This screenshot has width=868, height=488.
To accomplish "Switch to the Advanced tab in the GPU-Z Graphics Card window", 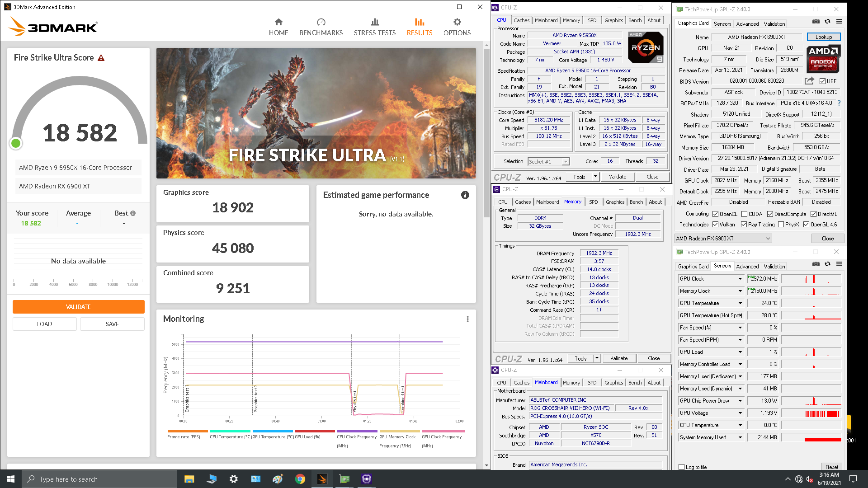I will [747, 24].
